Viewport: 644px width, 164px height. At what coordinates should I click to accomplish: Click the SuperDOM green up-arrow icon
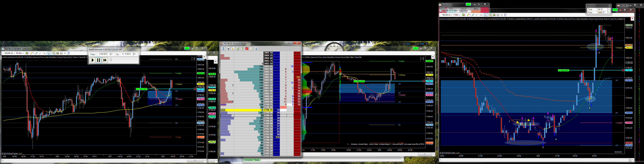(x=238, y=49)
